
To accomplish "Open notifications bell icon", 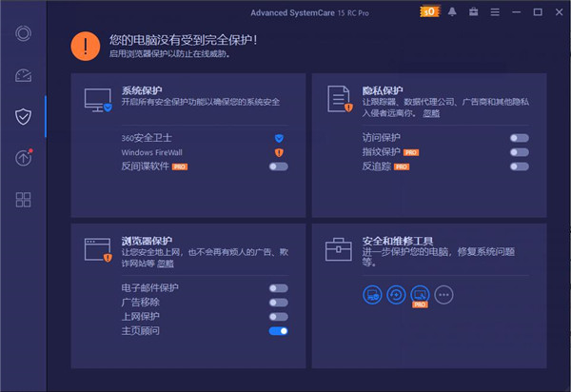I will coord(452,12).
